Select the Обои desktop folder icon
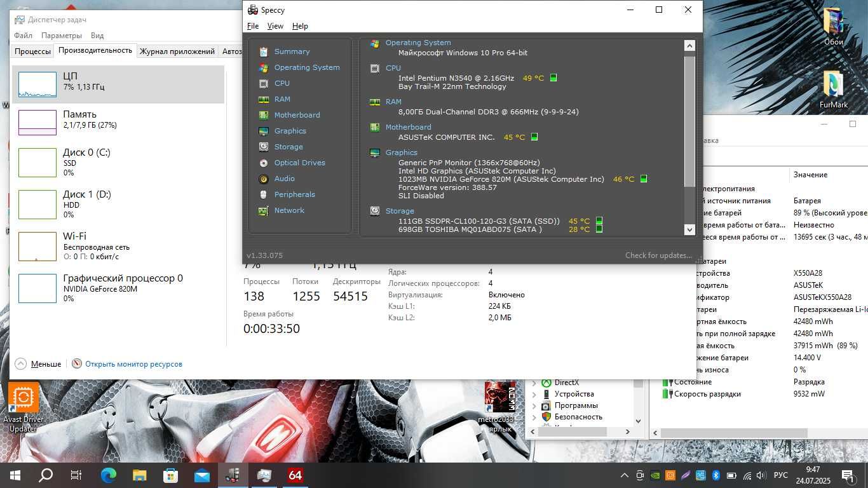868x488 pixels. pos(834,27)
